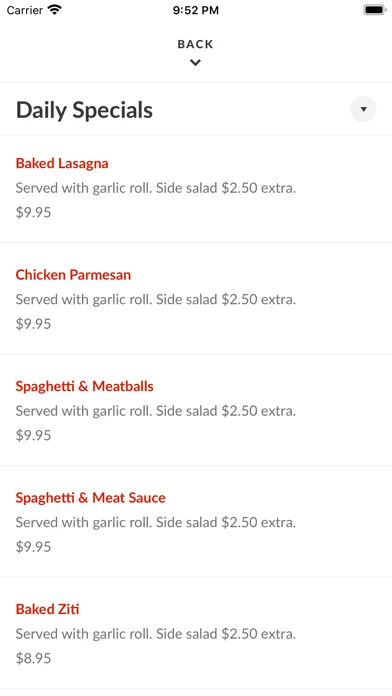Tap the description under Baked Lasagna
Image resolution: width=392 pixels, height=696 pixels.
pos(156,188)
